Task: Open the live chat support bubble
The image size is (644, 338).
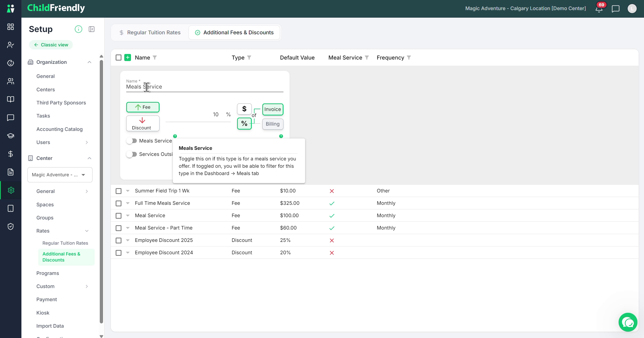Action: pyautogui.click(x=628, y=322)
